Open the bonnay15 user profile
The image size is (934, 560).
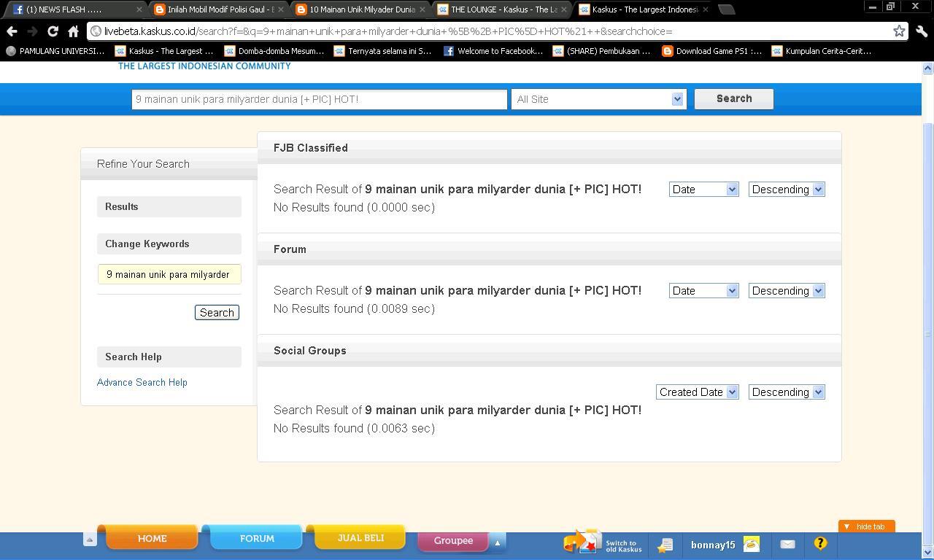click(713, 545)
